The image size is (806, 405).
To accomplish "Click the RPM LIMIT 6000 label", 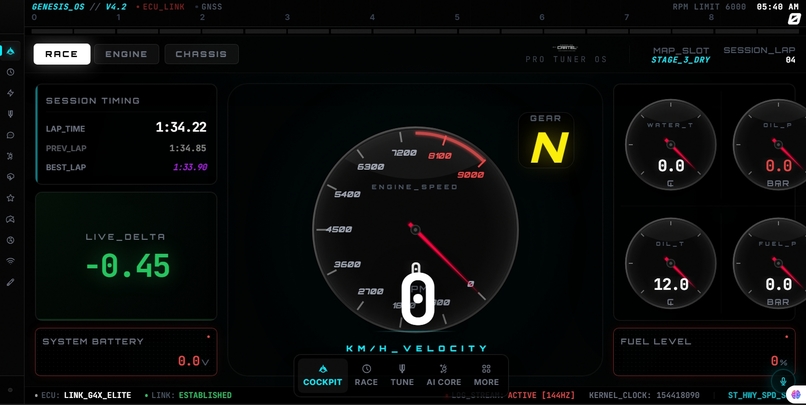I will tap(709, 7).
